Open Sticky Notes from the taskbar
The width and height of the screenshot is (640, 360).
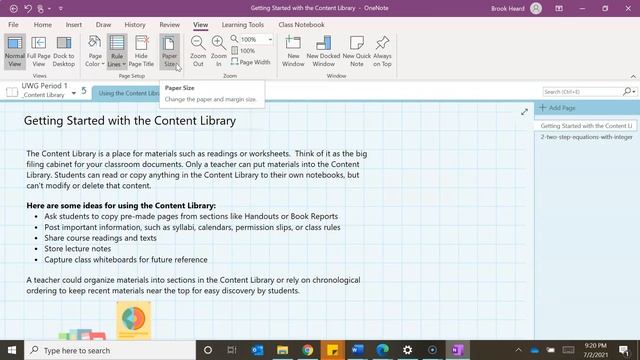click(x=333, y=350)
